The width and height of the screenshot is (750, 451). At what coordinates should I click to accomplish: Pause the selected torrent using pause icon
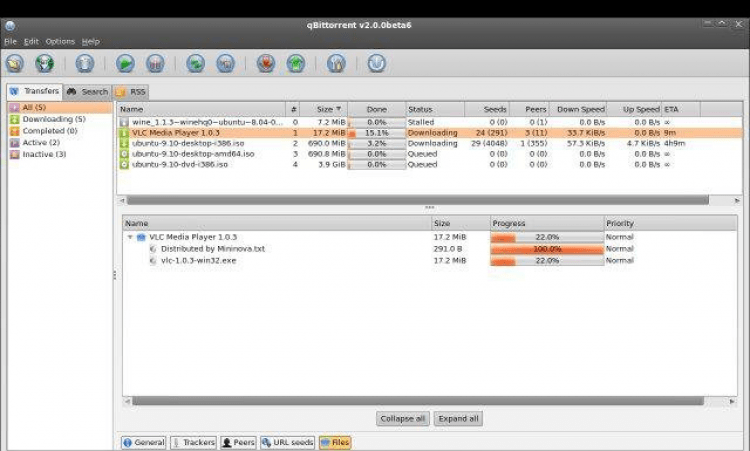pyautogui.click(x=155, y=64)
